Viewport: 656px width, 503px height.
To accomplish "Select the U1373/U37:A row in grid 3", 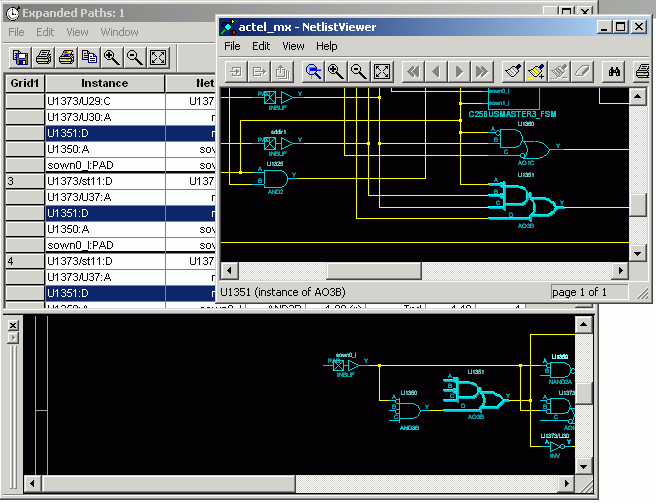I will pyautogui.click(x=105, y=197).
